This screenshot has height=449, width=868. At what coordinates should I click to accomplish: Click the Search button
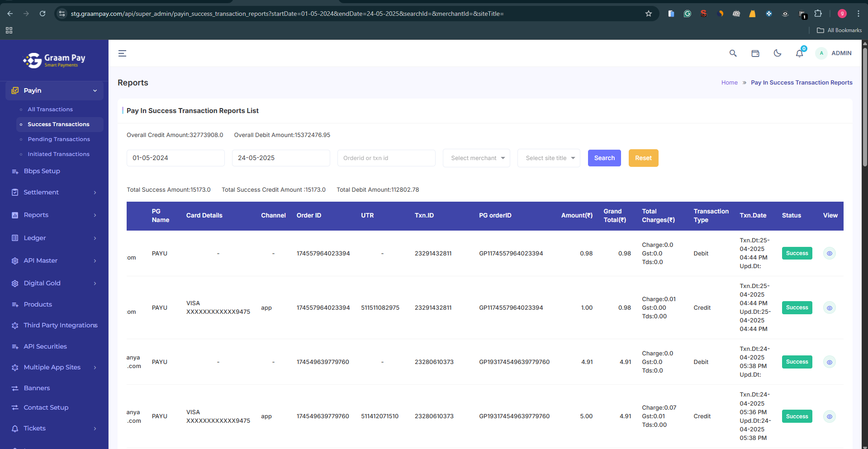point(604,158)
